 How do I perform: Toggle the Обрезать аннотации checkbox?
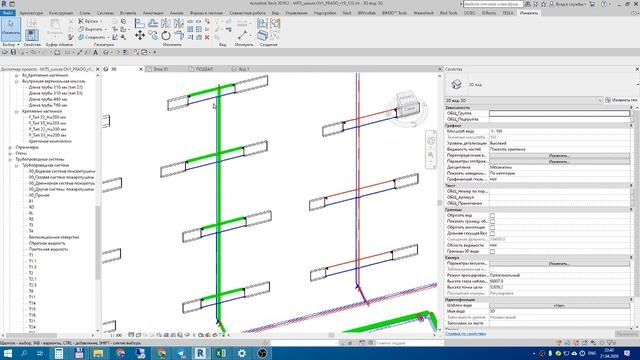coord(492,227)
